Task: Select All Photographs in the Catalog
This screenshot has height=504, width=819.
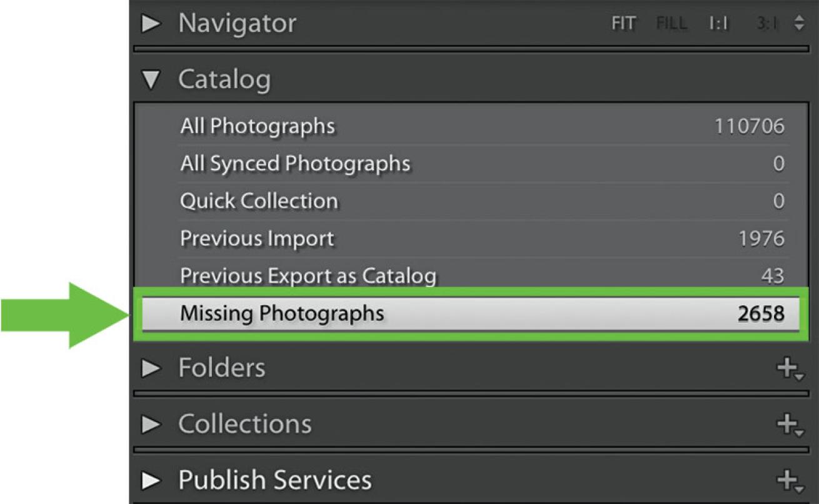Action: [258, 126]
